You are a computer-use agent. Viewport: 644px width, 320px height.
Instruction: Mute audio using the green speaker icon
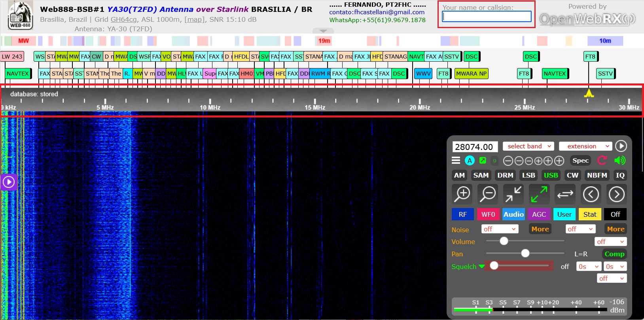click(620, 160)
